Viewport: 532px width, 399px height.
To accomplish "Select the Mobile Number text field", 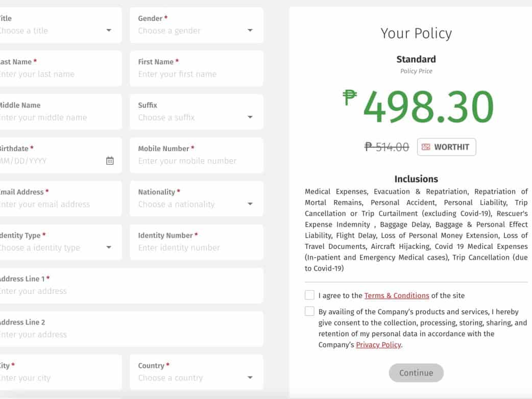I will point(197,161).
